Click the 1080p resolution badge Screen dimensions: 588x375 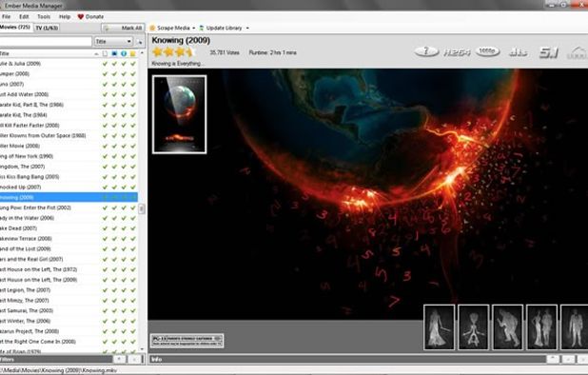(487, 51)
